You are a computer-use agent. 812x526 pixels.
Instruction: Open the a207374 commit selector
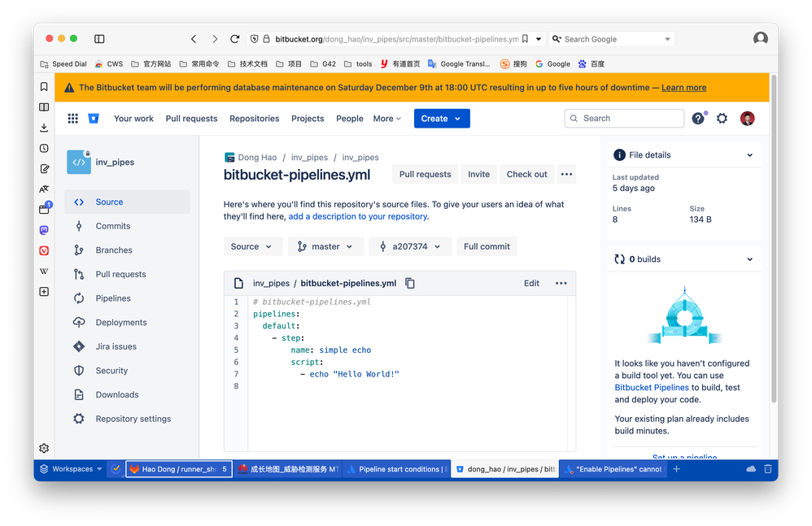pyautogui.click(x=409, y=246)
